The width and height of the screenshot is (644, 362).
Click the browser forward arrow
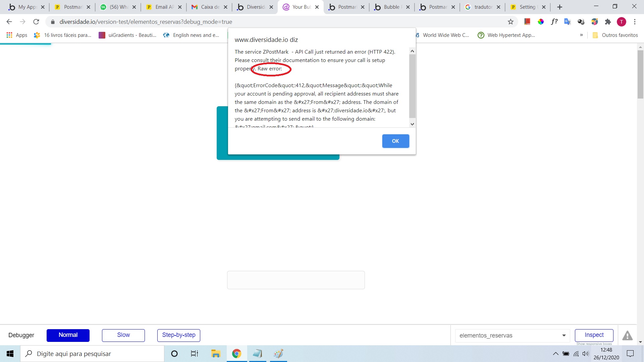coord(22,22)
